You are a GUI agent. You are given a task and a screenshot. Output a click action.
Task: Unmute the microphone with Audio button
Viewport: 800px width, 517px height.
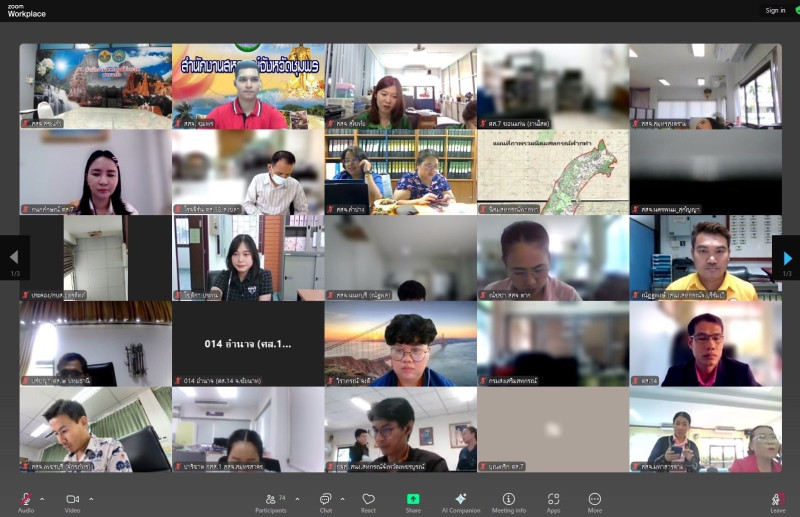click(25, 499)
